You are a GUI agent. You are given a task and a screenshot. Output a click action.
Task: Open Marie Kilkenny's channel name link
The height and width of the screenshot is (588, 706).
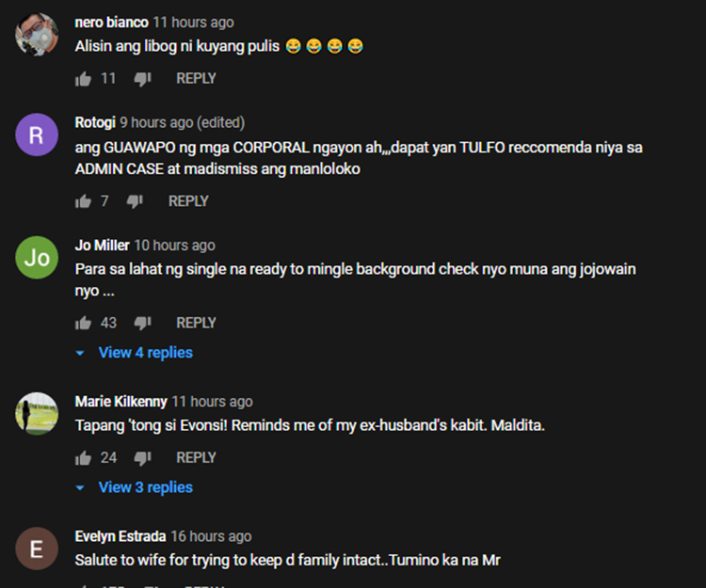pyautogui.click(x=120, y=402)
